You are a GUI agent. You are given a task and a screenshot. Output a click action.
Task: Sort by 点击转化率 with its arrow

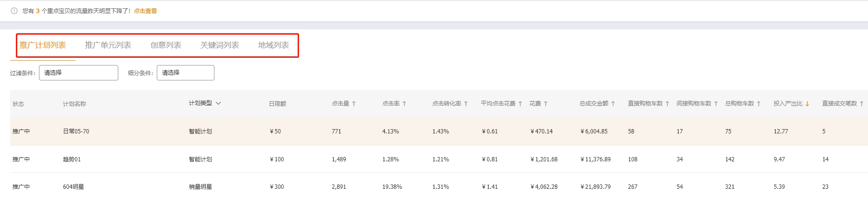pyautogui.click(x=466, y=104)
